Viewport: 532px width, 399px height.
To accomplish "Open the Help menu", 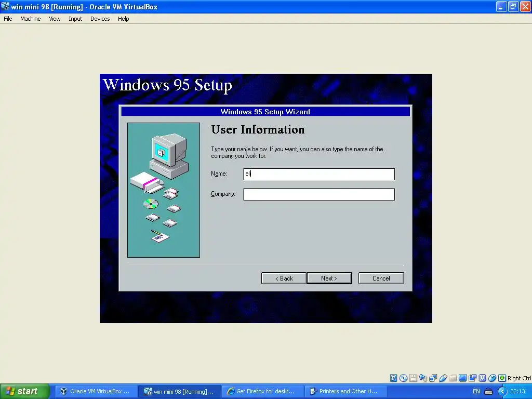I will (124, 19).
